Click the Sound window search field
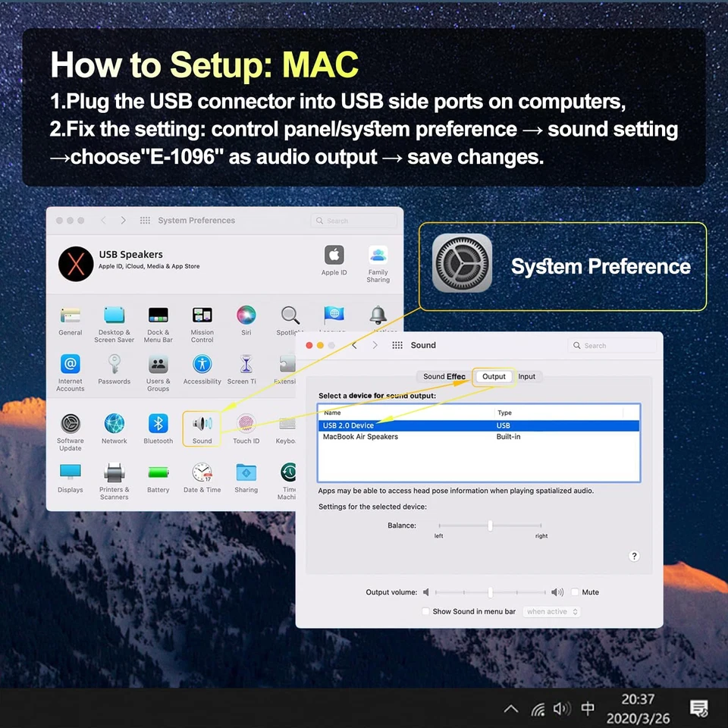The height and width of the screenshot is (728, 728). (613, 346)
